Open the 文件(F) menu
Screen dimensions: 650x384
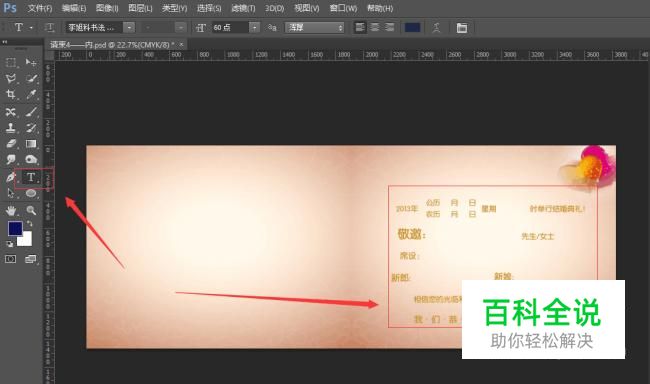click(x=40, y=8)
